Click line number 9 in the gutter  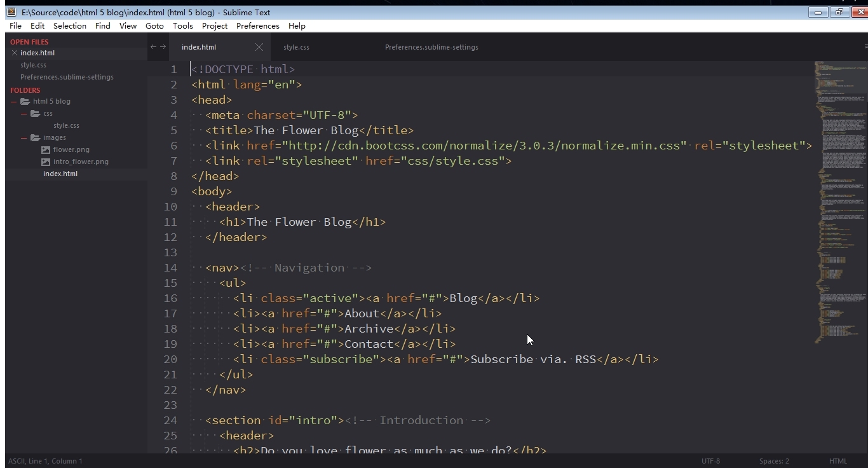pyautogui.click(x=174, y=191)
